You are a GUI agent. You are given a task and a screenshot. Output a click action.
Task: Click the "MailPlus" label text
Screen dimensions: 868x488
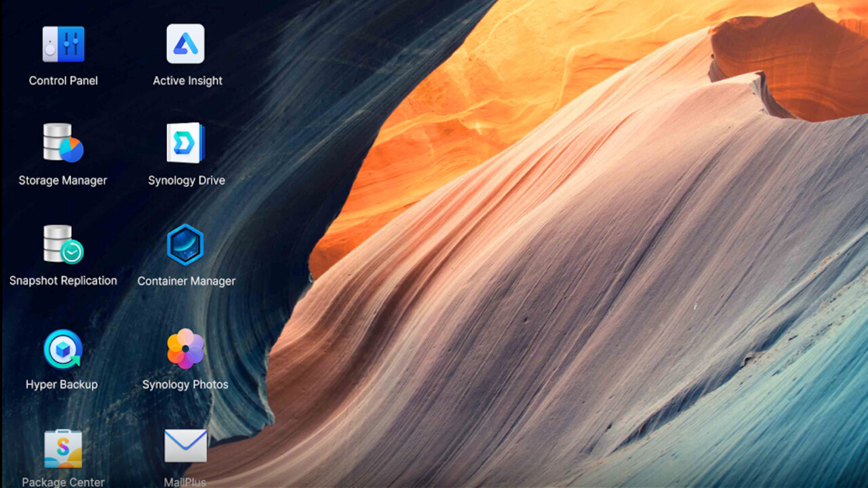point(185,483)
